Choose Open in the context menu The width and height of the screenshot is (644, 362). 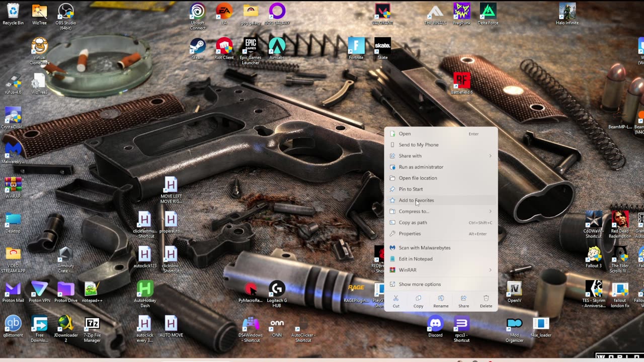[441, 134]
